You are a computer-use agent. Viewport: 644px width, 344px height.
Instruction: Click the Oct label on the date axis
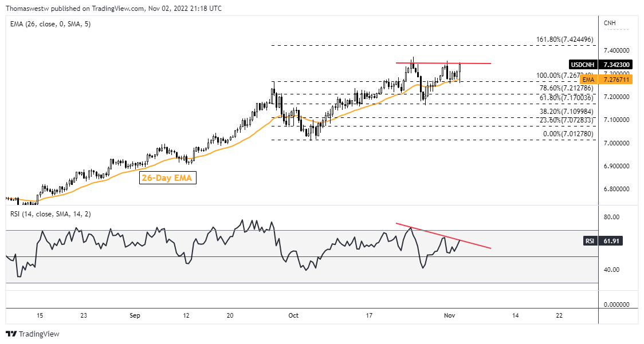(x=294, y=315)
